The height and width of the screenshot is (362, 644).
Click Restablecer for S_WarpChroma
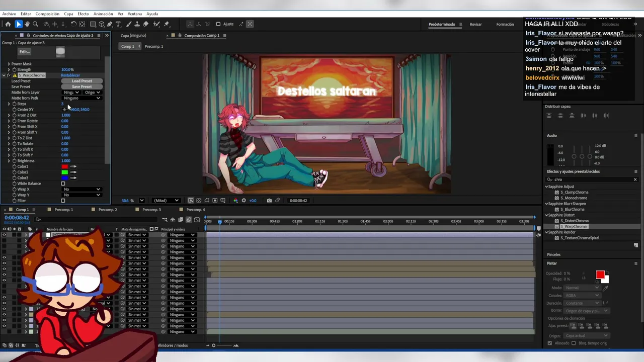(70, 75)
